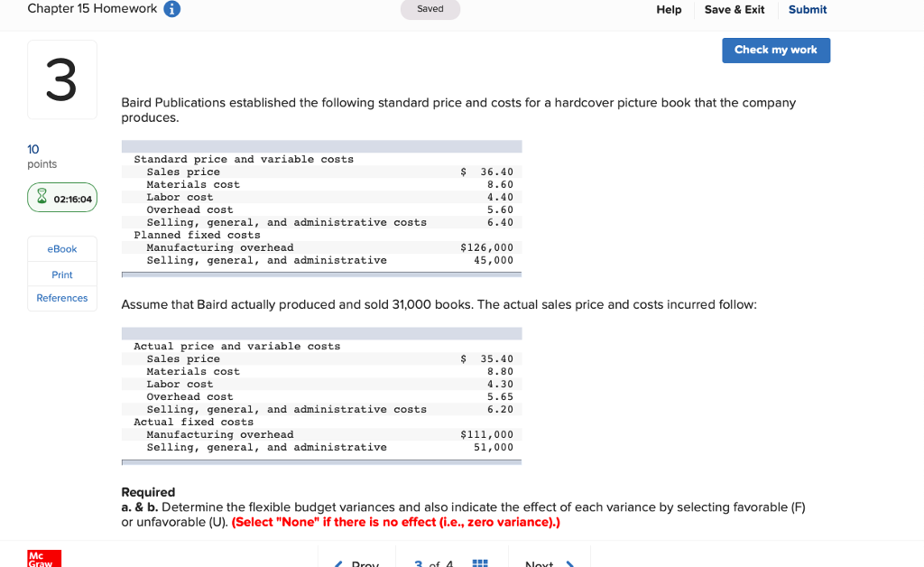Open the eBook resource
This screenshot has height=567, width=924.
click(x=61, y=249)
